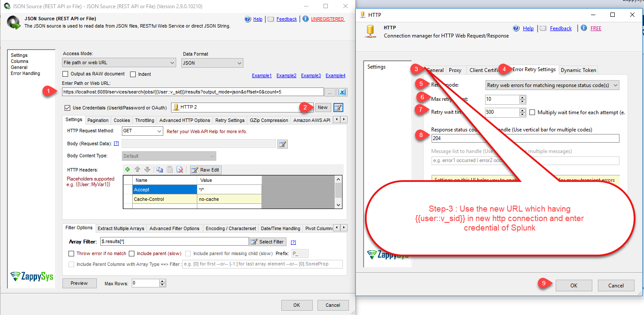The height and width of the screenshot is (315, 644).
Task: Tick the Indent checkbox
Action: coord(133,74)
